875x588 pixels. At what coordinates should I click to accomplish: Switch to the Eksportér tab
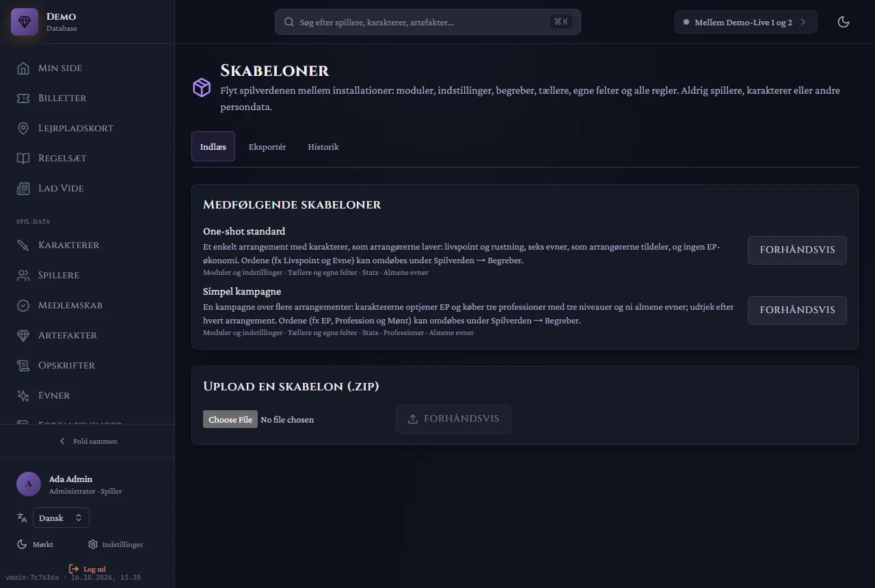[267, 147]
